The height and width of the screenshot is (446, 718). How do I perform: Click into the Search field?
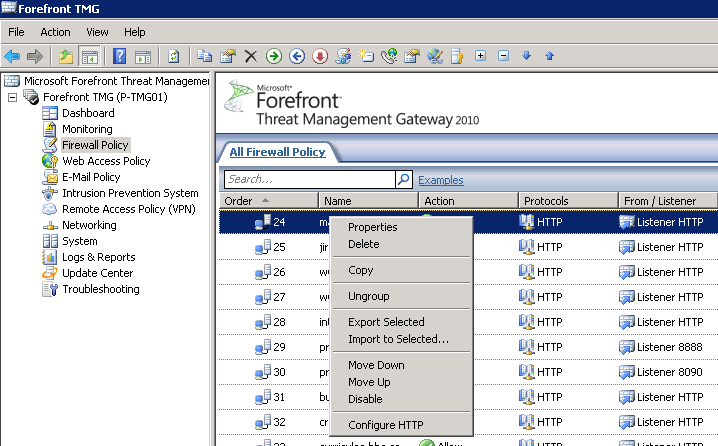click(x=310, y=179)
